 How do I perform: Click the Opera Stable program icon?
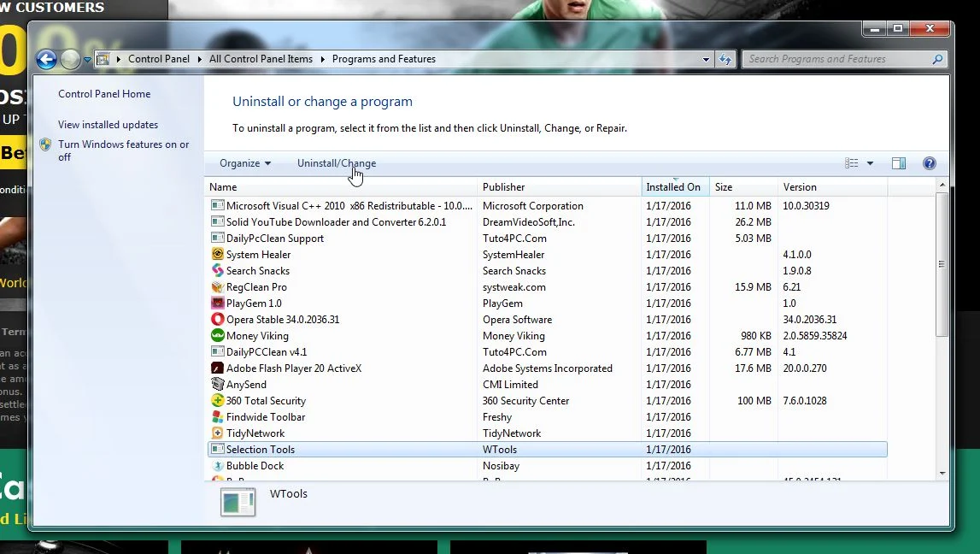point(218,319)
